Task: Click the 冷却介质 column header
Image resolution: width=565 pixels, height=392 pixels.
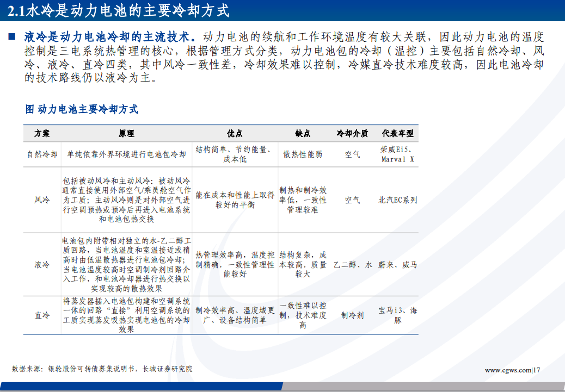Action: coord(352,133)
